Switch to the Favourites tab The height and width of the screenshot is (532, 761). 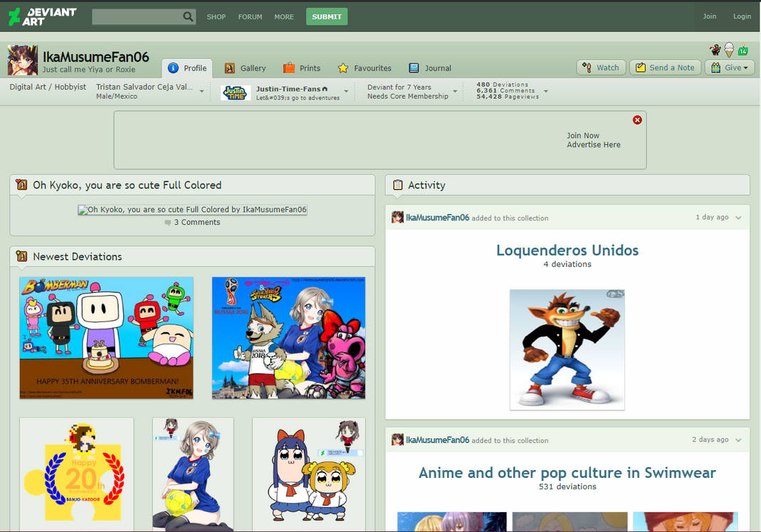pos(364,68)
